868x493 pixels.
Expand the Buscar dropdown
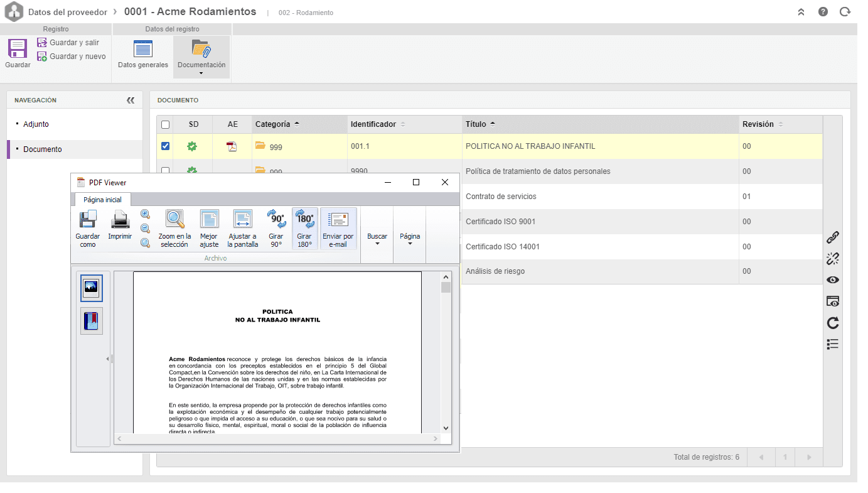377,240
